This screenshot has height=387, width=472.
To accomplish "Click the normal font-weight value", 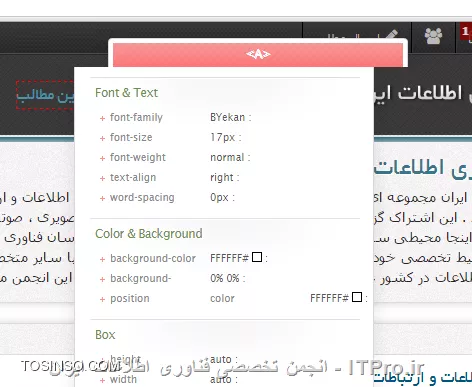I will pos(227,157).
